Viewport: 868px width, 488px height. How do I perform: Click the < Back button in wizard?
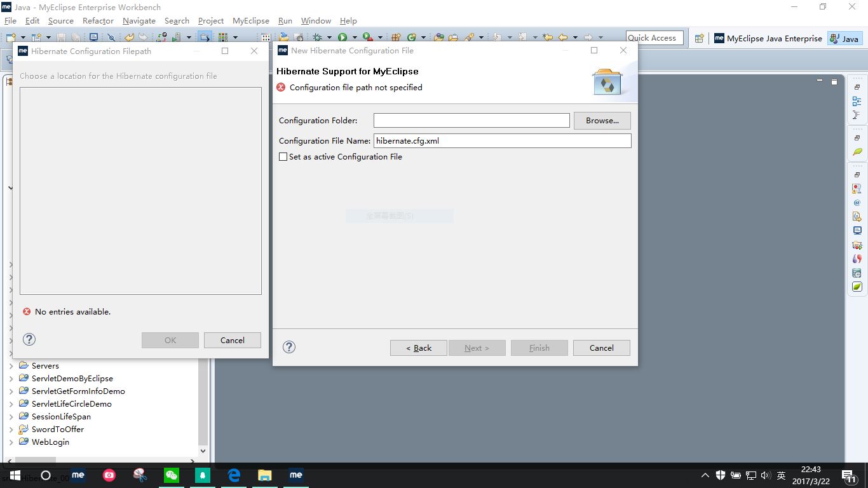coord(419,348)
